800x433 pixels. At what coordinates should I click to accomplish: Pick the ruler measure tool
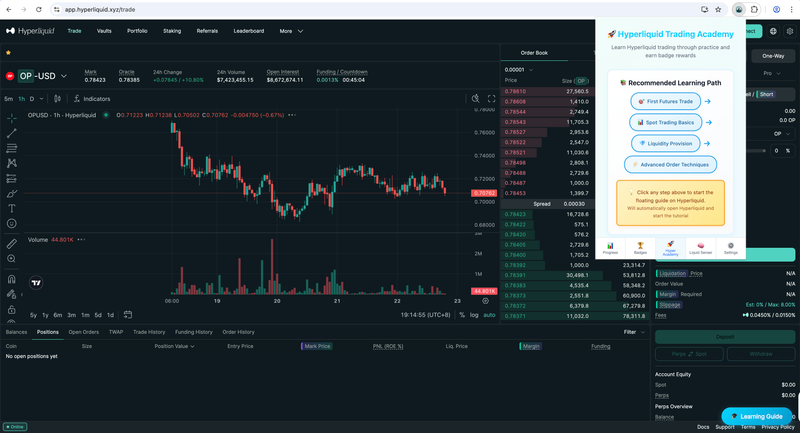point(12,243)
